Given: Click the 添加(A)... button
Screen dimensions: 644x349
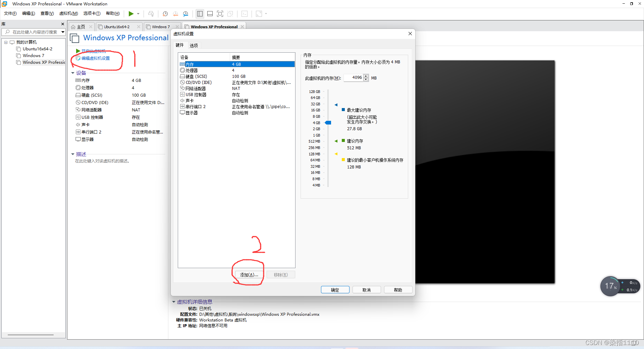Looking at the screenshot, I should [x=249, y=275].
